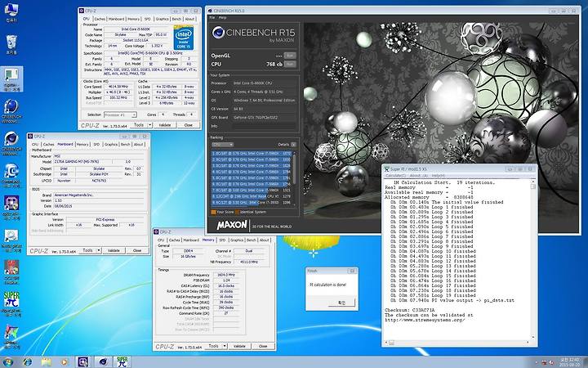Open the Recycle Bin desktop icon

click(x=11, y=44)
